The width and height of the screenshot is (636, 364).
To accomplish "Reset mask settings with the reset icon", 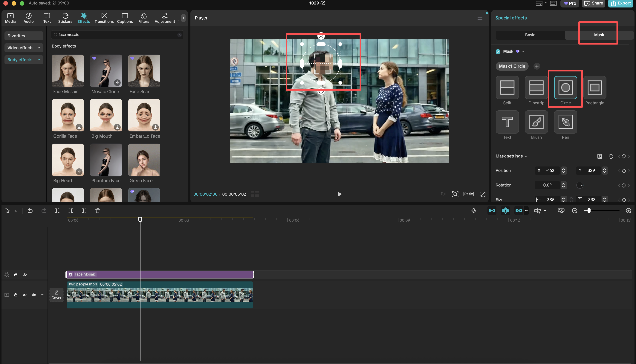I will pos(611,156).
